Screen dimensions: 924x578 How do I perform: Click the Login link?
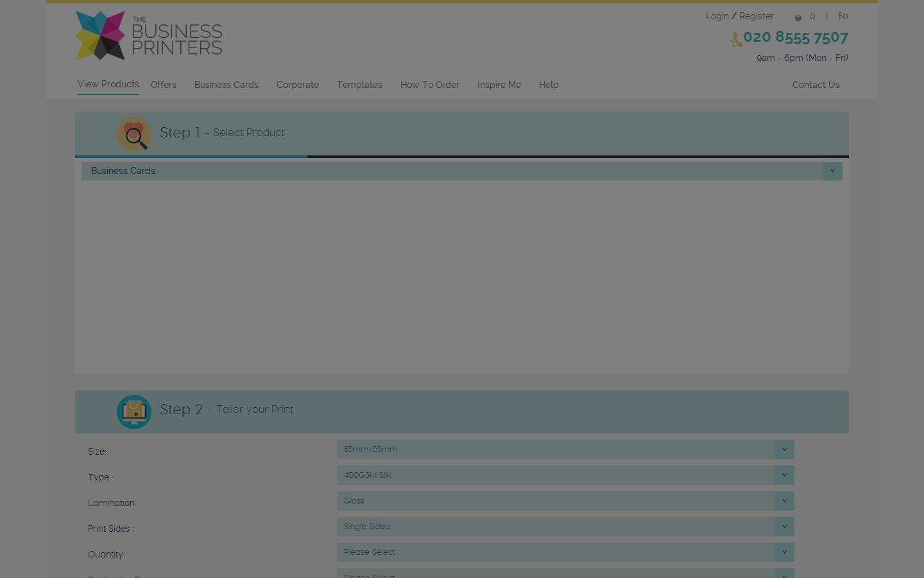point(717,16)
